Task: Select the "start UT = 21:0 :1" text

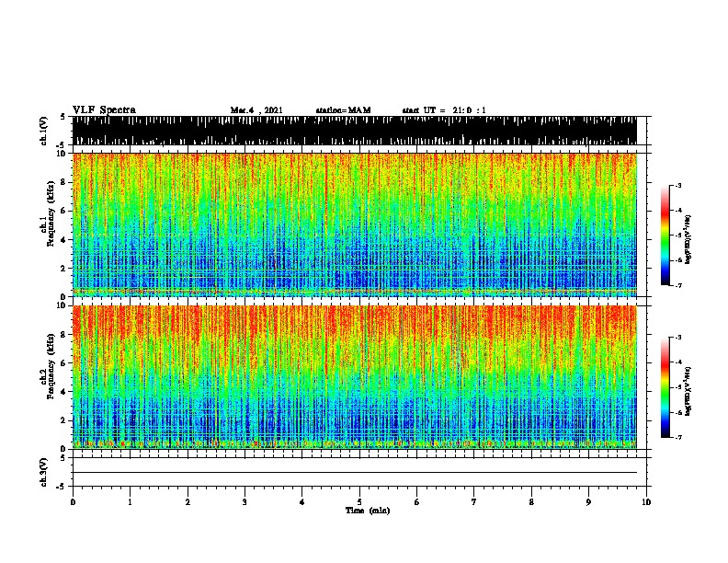Action: pos(444,110)
